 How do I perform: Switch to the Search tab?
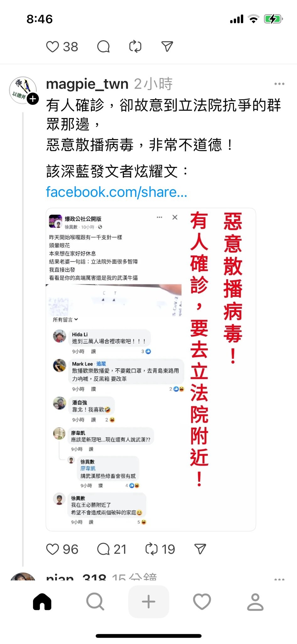pyautogui.click(x=95, y=602)
